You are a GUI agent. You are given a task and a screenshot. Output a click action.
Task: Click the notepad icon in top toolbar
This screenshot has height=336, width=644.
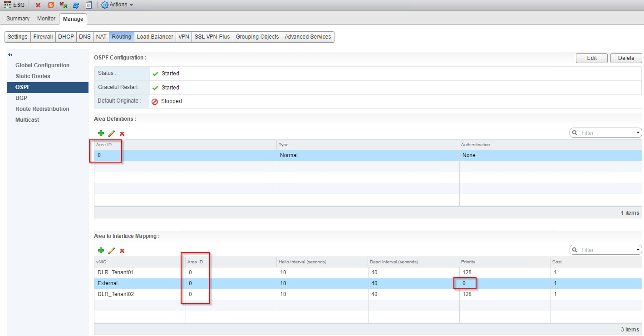click(x=88, y=5)
